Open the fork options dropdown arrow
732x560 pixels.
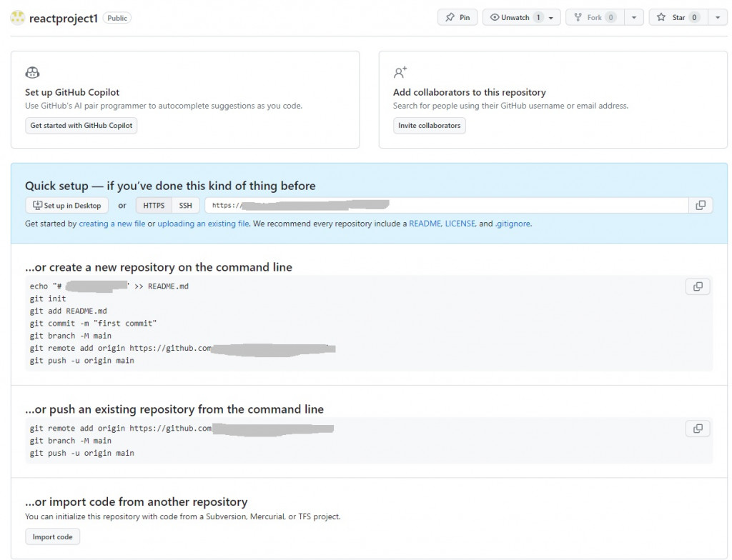point(634,18)
